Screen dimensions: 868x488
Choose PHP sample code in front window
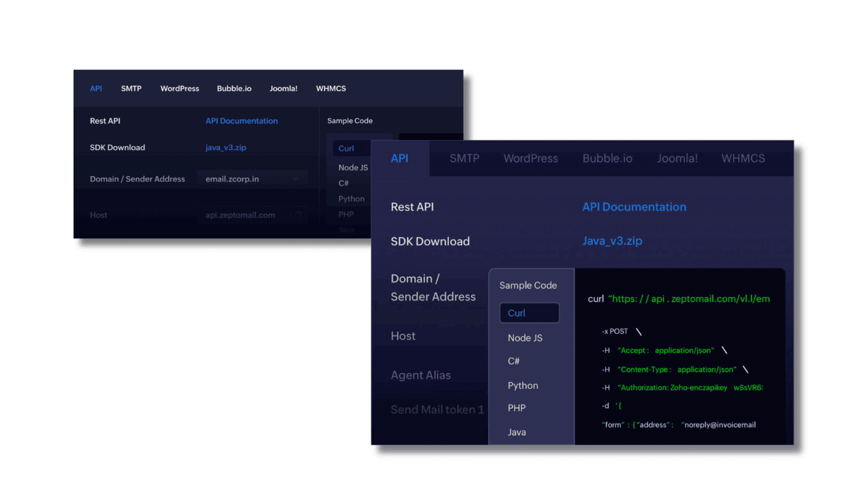coord(516,408)
